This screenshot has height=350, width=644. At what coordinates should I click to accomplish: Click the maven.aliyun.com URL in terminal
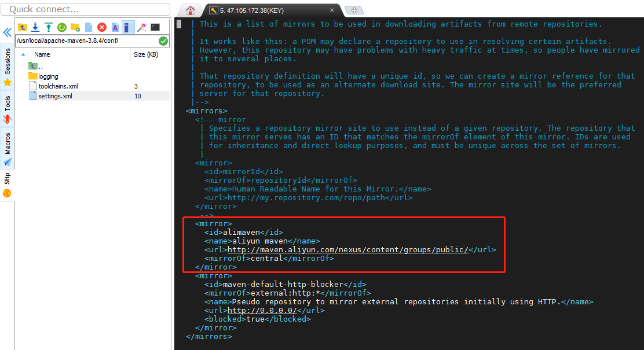click(348, 249)
